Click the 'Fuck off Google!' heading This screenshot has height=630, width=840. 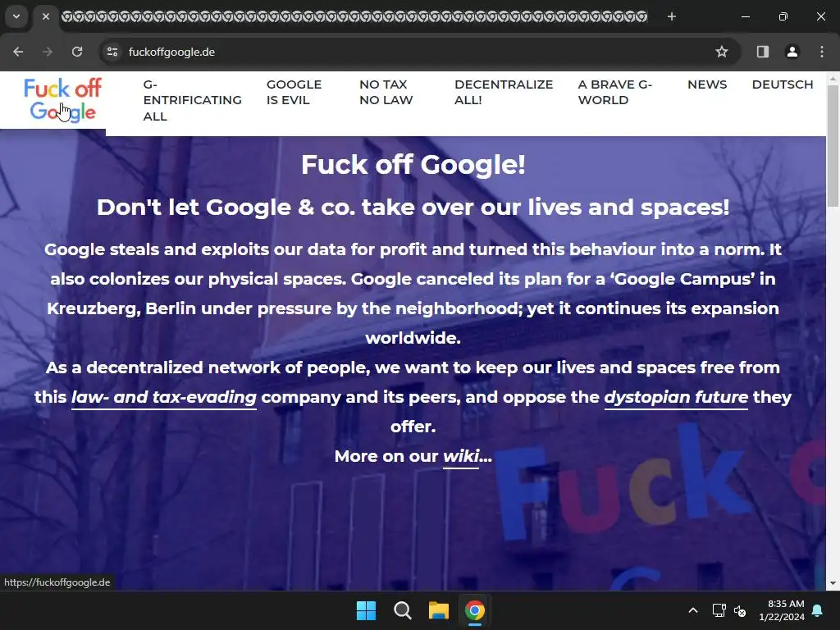pyautogui.click(x=413, y=164)
